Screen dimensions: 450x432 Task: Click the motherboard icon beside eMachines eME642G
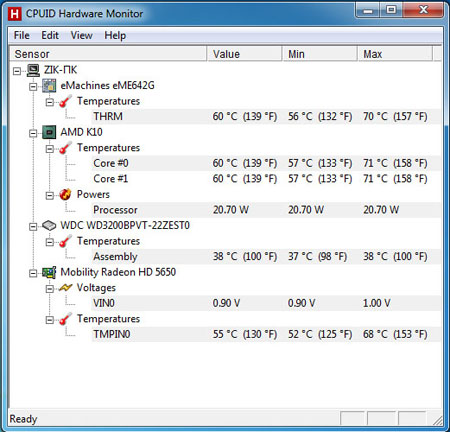point(49,86)
